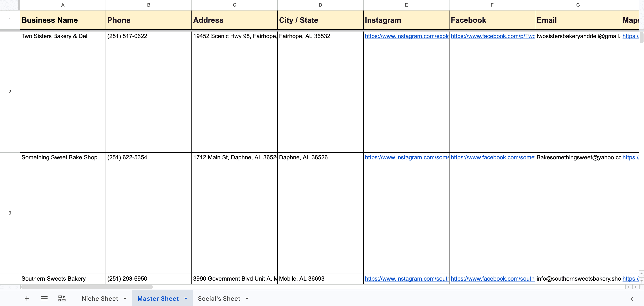Screen dimensions: 644x306
Task: Switch to the Niche Sheet tab
Action: tap(100, 299)
